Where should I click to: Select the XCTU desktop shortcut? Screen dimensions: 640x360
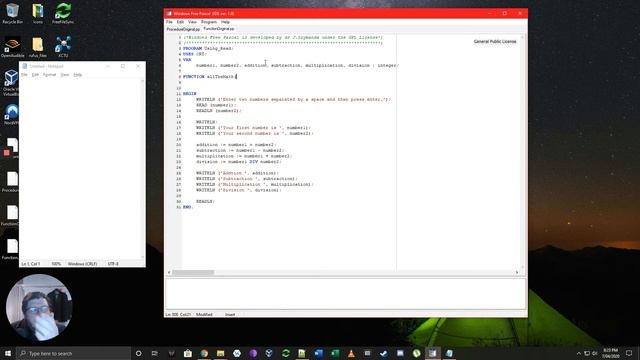coord(63,47)
